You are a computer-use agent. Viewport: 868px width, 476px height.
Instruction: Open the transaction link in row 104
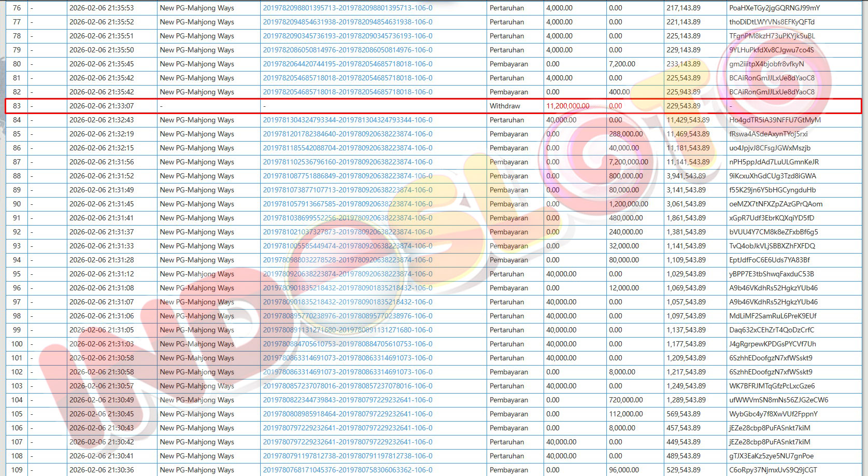point(347,400)
